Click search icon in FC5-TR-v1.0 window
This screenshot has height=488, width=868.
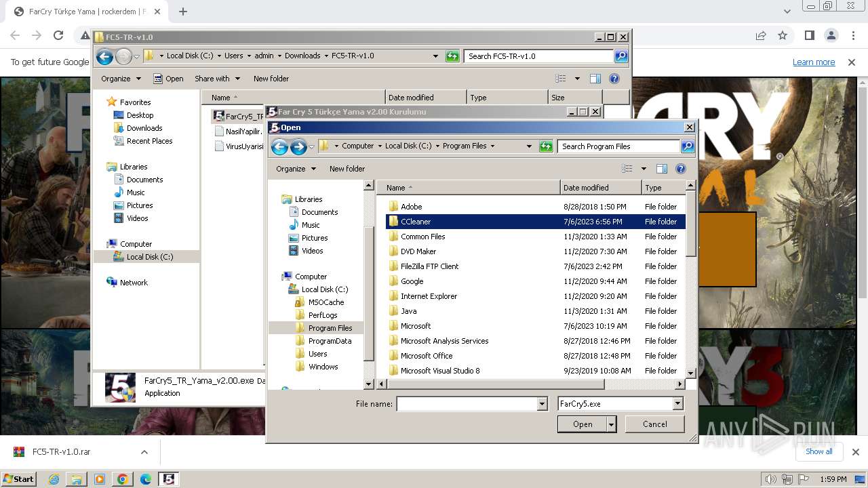click(x=620, y=56)
